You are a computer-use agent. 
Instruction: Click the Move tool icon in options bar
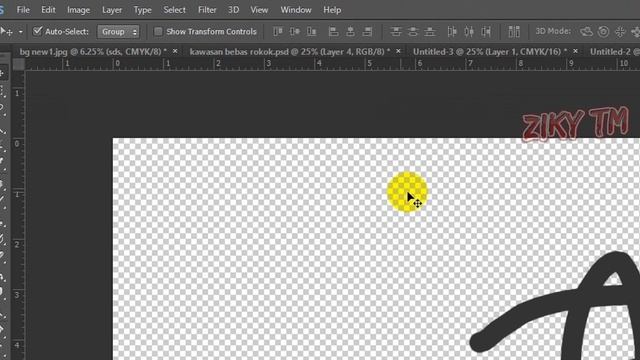click(6, 31)
